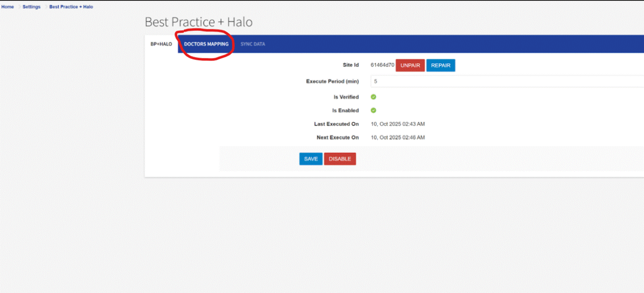The width and height of the screenshot is (644, 293).
Task: Click the blue Repair button
Action: point(440,65)
